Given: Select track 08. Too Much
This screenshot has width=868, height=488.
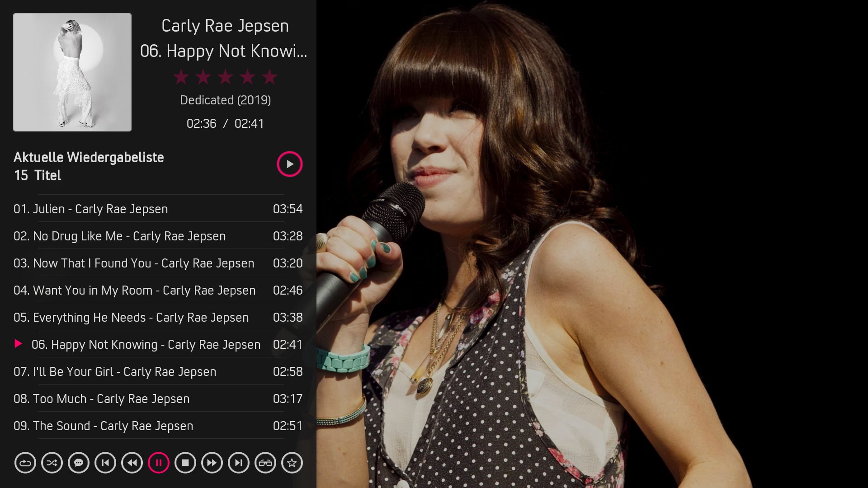Looking at the screenshot, I should [158, 399].
